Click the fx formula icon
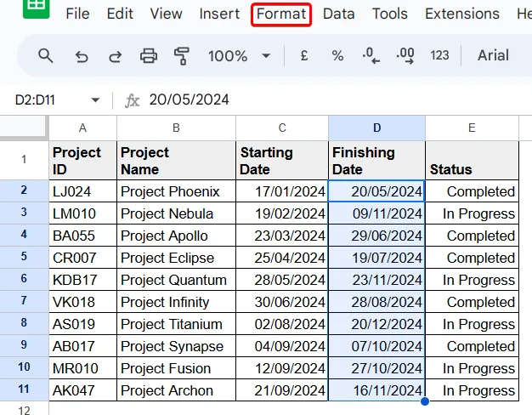This screenshot has height=415, width=532. [133, 100]
